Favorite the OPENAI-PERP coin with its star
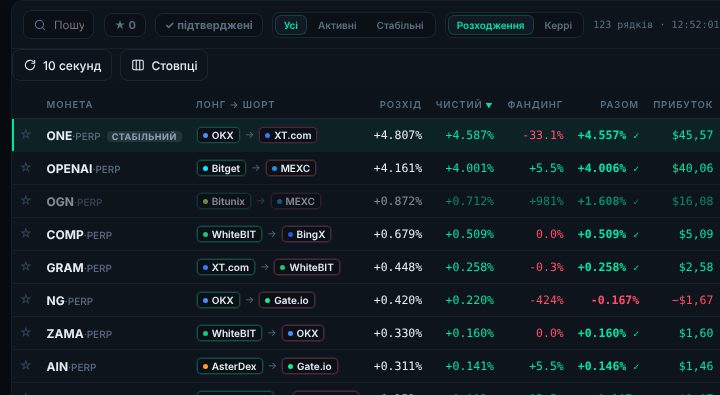720x395 pixels. (x=26, y=167)
